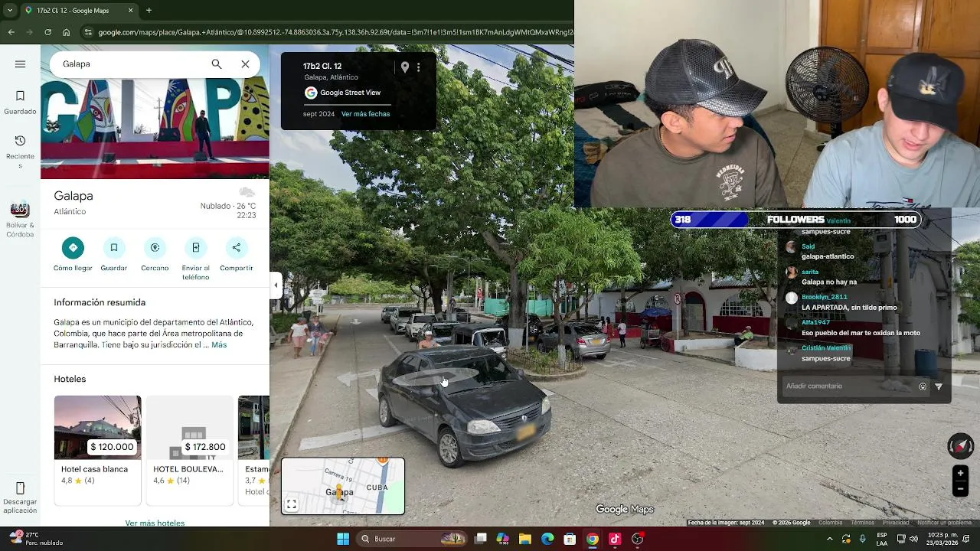Click Guardar to save Galapa

click(x=113, y=255)
